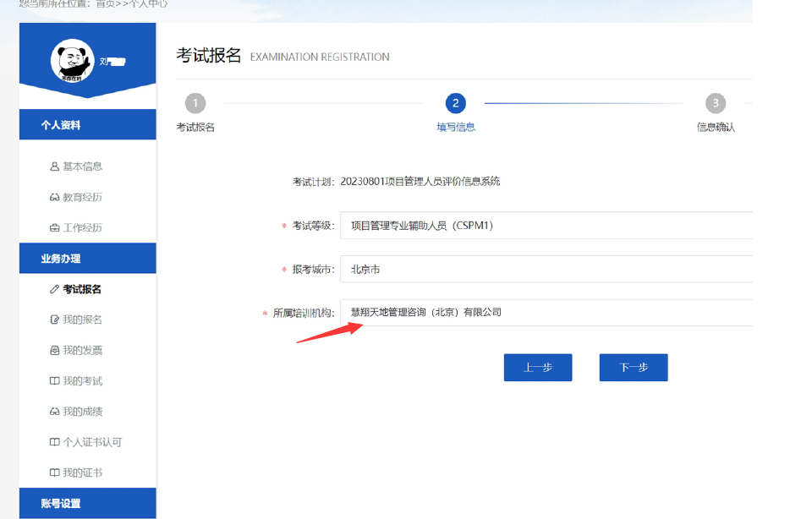The image size is (812, 519).
Task: Click the 所属培训机构 input field
Action: [x=546, y=313]
